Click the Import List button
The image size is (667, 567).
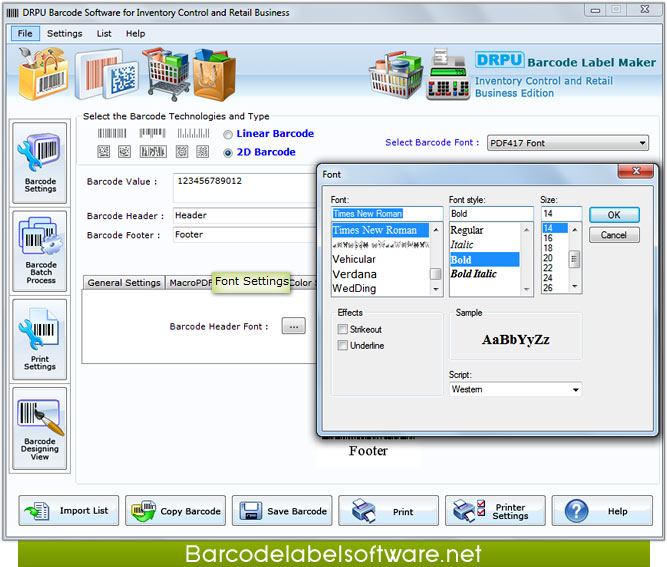[69, 510]
